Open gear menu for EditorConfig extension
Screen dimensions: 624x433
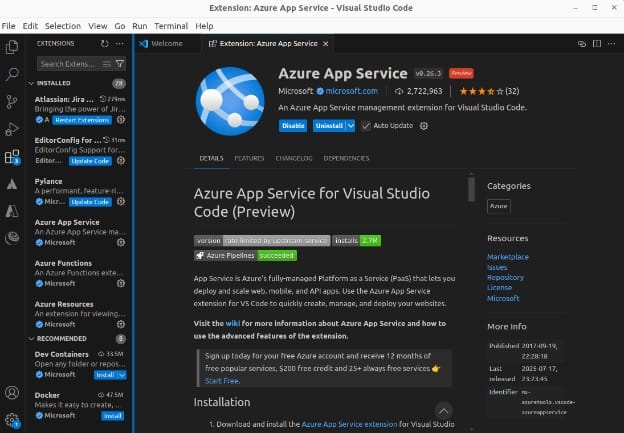tap(121, 160)
